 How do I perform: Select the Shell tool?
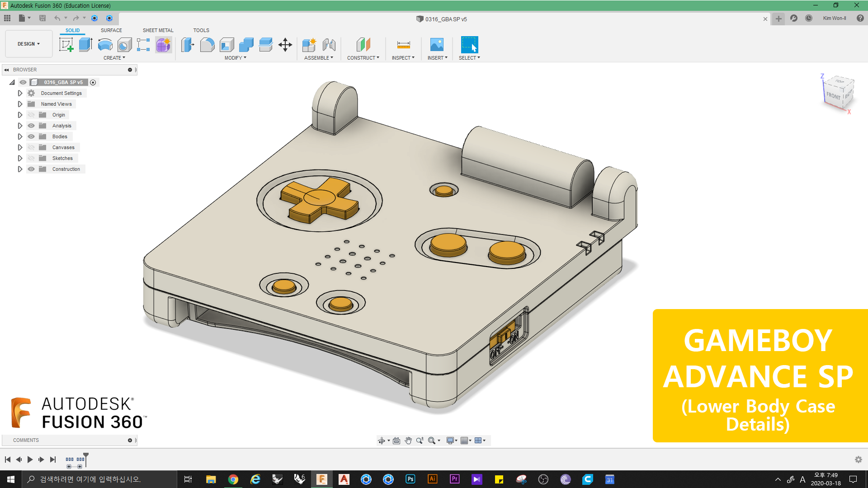(x=227, y=45)
